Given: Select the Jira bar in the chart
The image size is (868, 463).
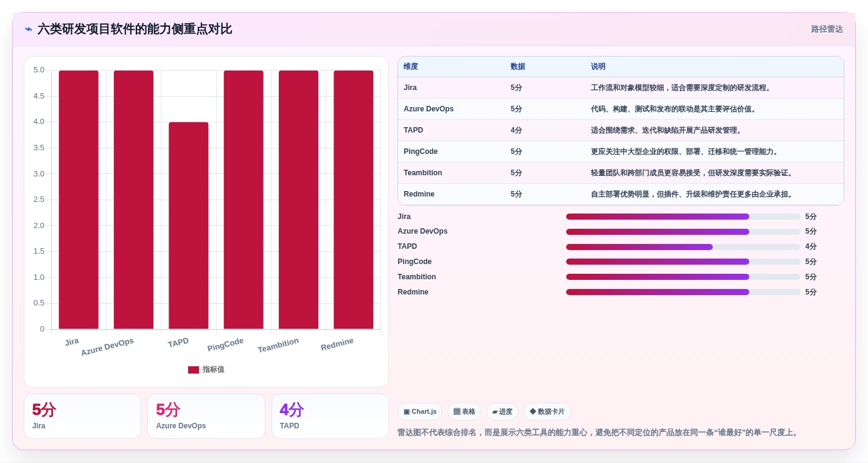Looking at the screenshot, I should [x=79, y=200].
